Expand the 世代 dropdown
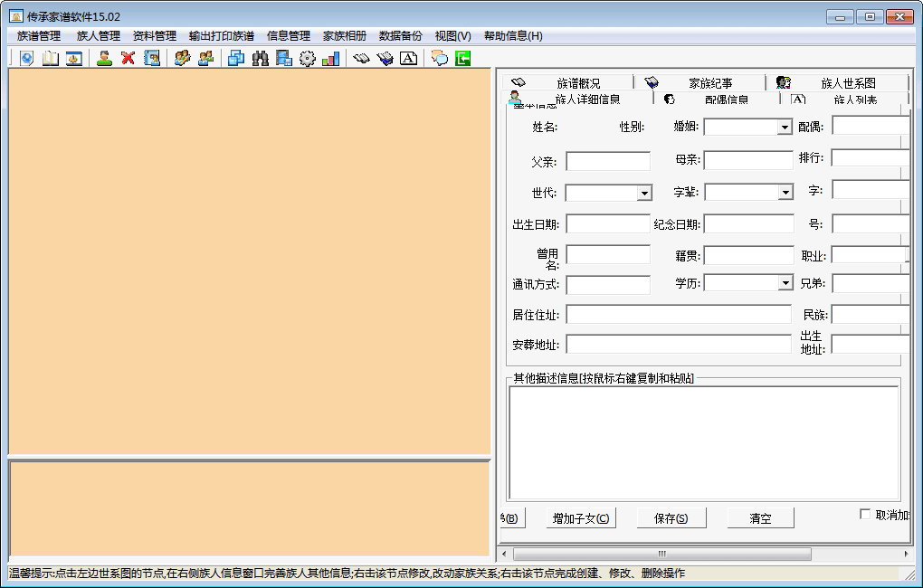The height and width of the screenshot is (588, 923). [644, 193]
